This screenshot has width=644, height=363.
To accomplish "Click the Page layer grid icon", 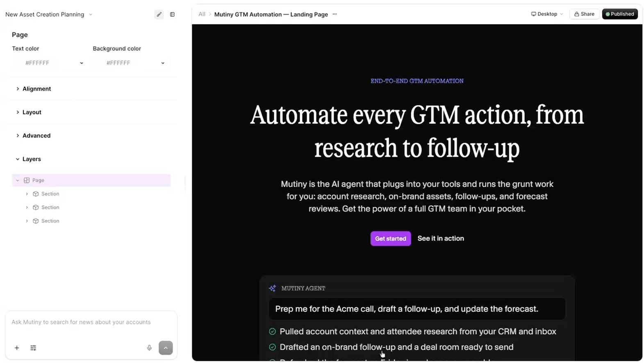I will pos(27,180).
